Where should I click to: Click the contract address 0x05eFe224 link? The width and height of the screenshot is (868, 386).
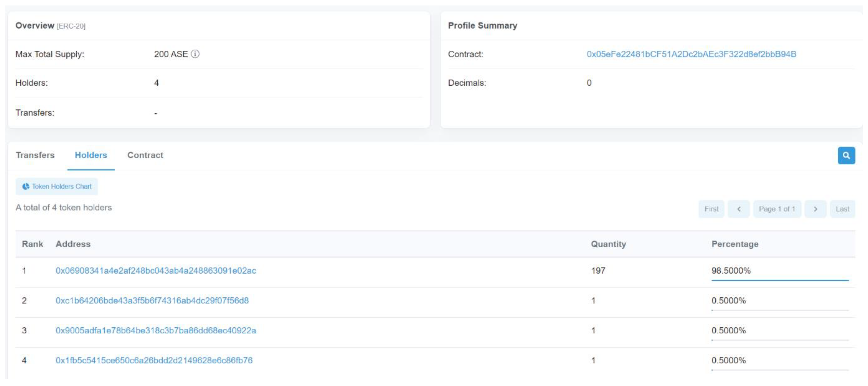[x=691, y=54]
